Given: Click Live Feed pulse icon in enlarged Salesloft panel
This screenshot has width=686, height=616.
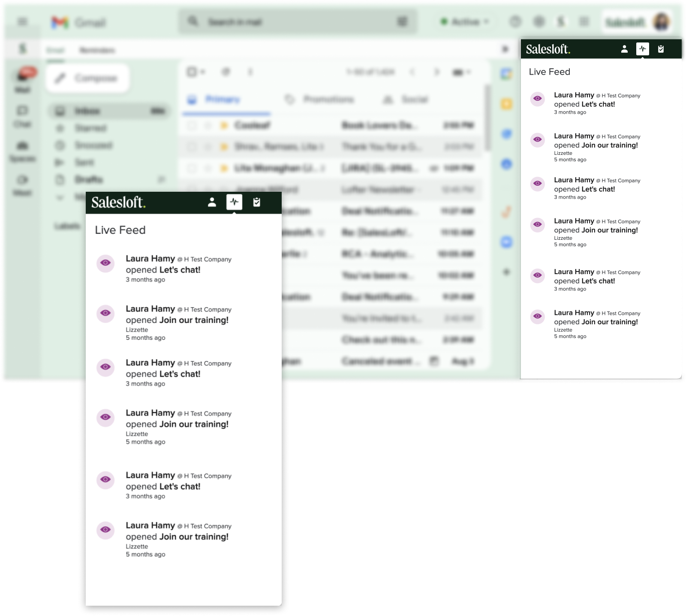Looking at the screenshot, I should click(234, 202).
